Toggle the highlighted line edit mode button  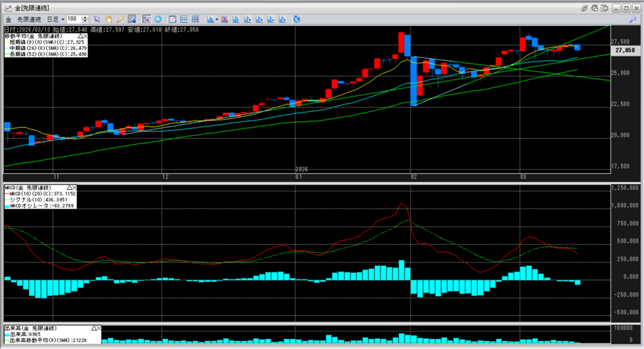point(131,19)
